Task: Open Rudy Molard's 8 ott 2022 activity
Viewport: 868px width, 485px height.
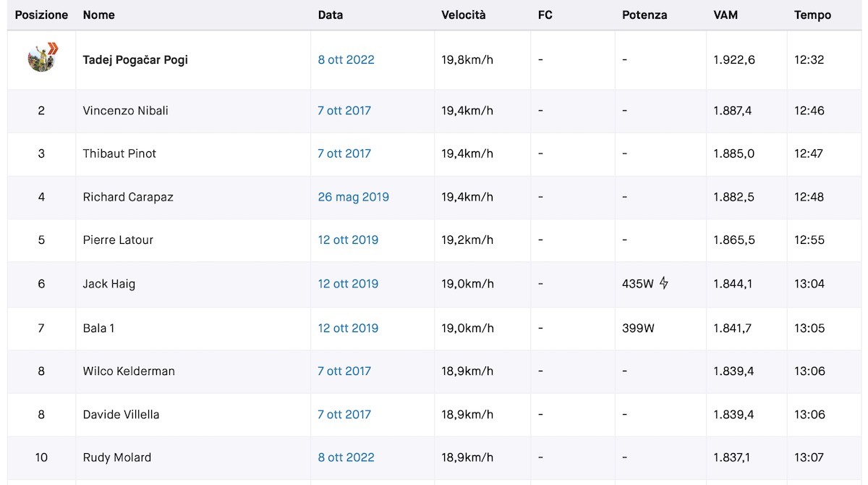Action: click(346, 457)
